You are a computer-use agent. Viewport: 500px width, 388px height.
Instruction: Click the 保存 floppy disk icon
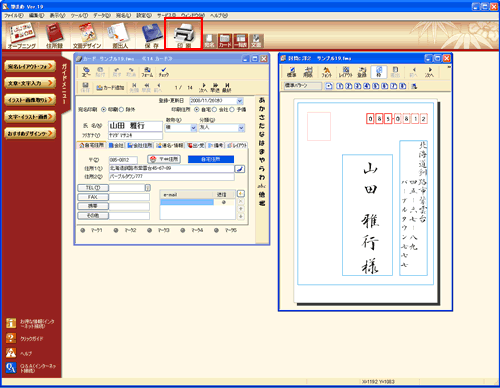pos(152,36)
